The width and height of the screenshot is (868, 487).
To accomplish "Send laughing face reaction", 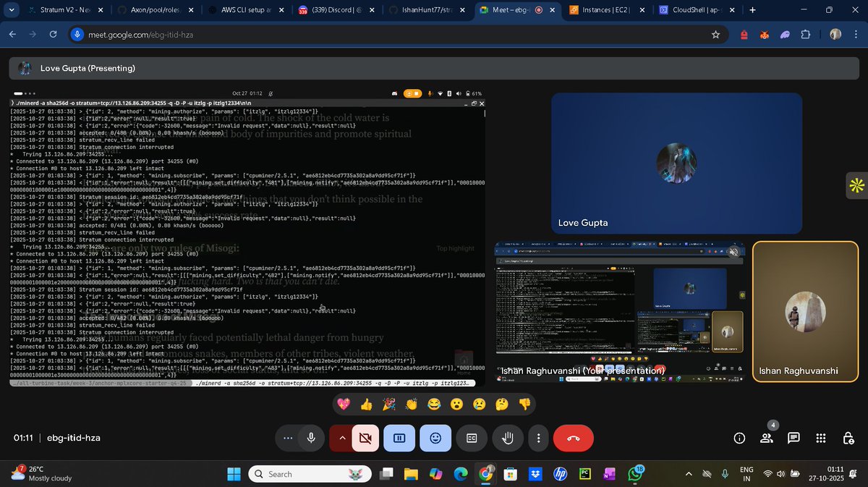I will click(x=434, y=404).
